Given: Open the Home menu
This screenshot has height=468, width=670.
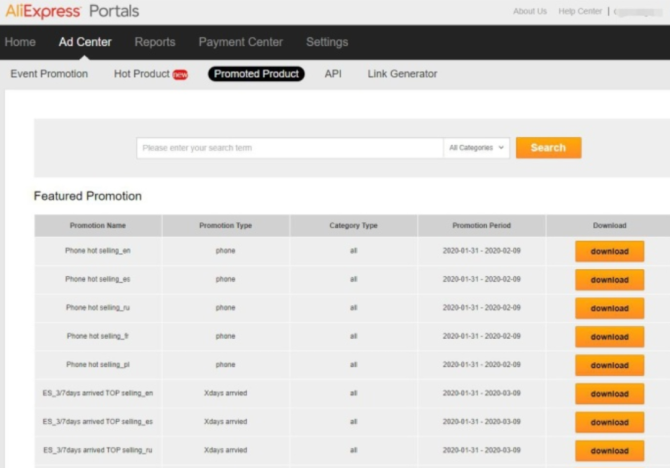Looking at the screenshot, I should 20,42.
